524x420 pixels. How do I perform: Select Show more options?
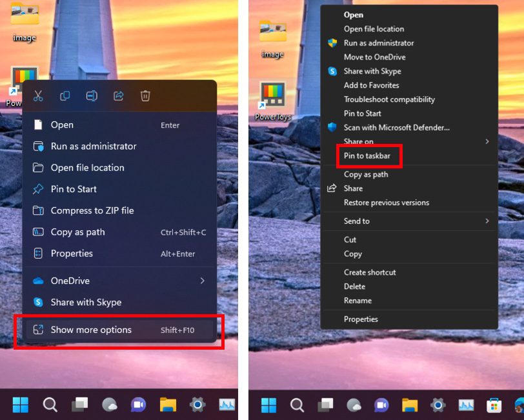pyautogui.click(x=91, y=330)
